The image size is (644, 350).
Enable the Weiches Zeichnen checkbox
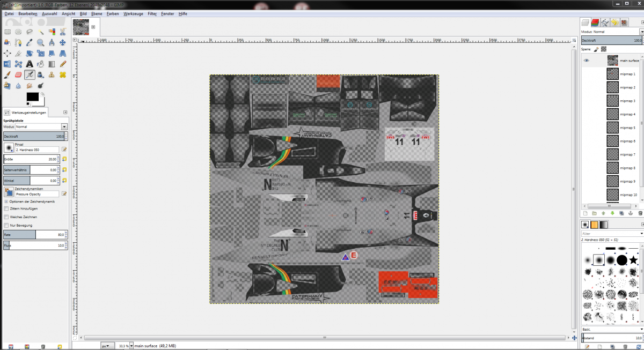tap(6, 217)
